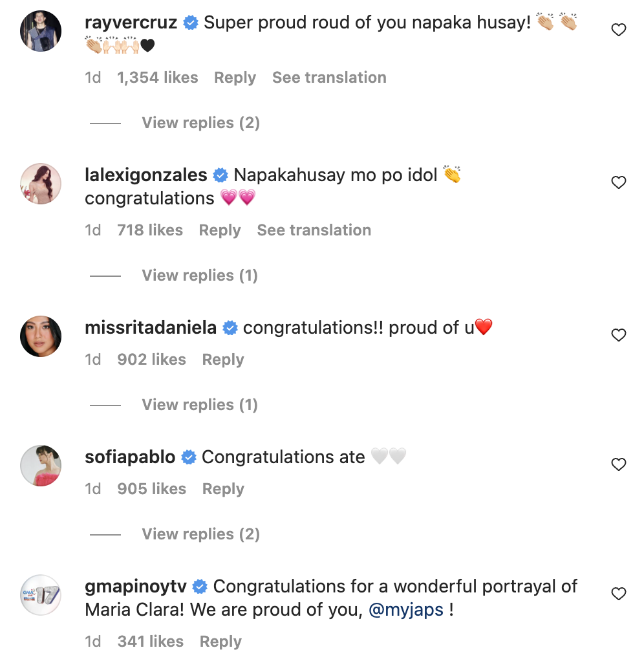See translation of rayvercruz's comment
Viewport: 644px width, 661px height.
(329, 78)
